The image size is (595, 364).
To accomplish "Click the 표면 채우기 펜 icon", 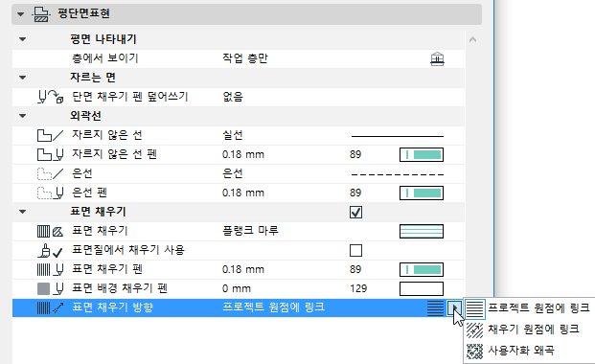I will [x=50, y=269].
